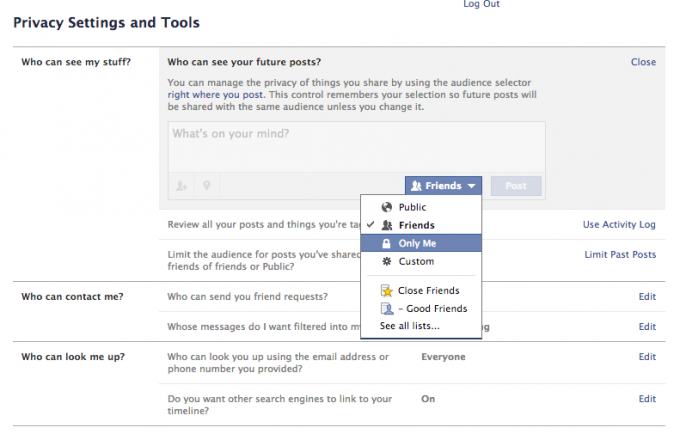Click 'Who can see my stuff?' section label
Viewport: 680px width, 446px height.
click(x=76, y=62)
